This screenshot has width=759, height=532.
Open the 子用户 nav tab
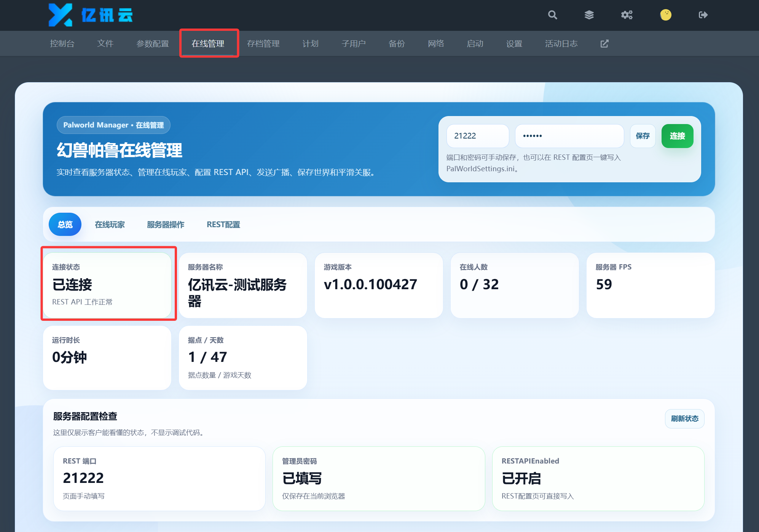click(354, 44)
